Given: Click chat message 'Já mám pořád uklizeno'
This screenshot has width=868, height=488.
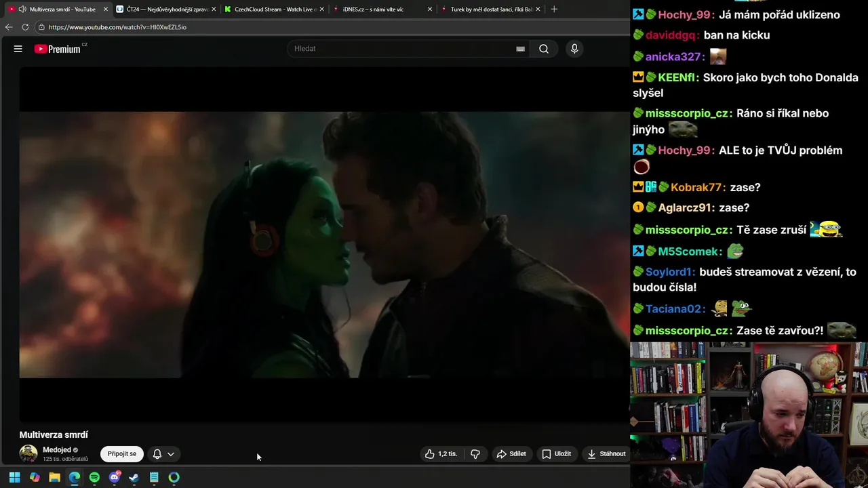Looking at the screenshot, I should [x=779, y=15].
